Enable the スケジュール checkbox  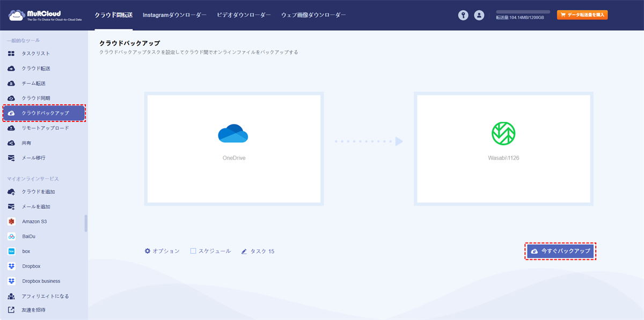point(193,251)
